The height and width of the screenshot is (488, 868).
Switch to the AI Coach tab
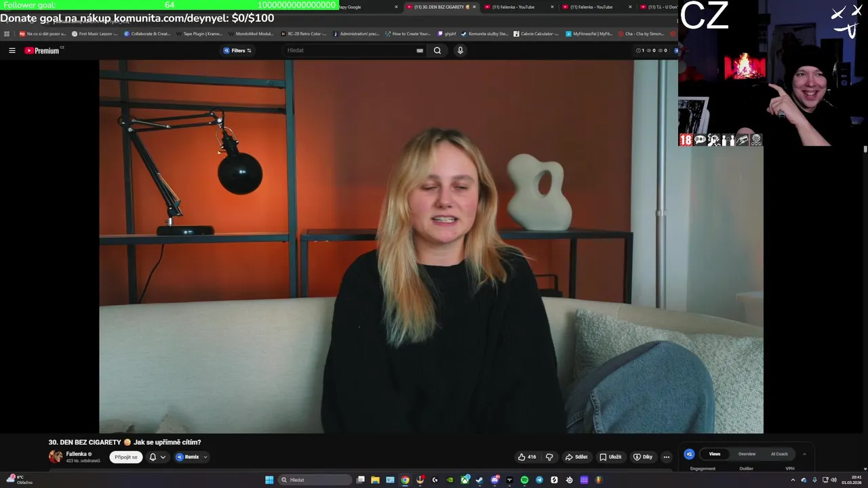click(779, 454)
